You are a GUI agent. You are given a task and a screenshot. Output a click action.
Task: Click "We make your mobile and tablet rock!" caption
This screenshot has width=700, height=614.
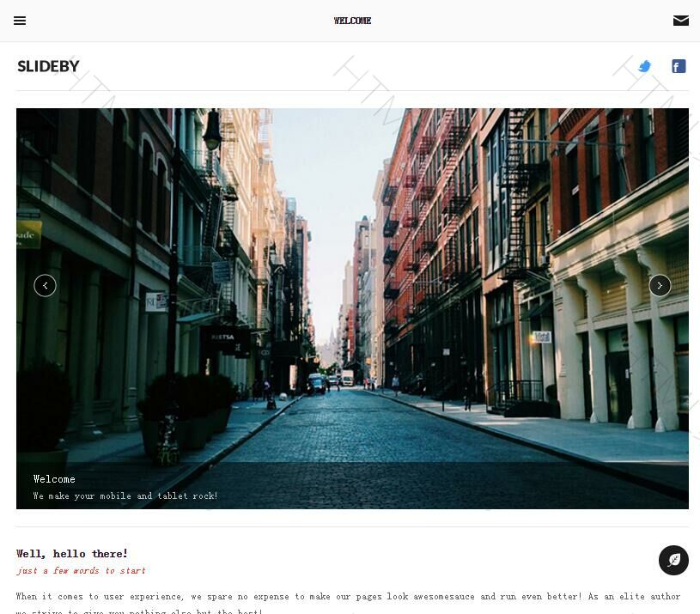pyautogui.click(x=125, y=495)
